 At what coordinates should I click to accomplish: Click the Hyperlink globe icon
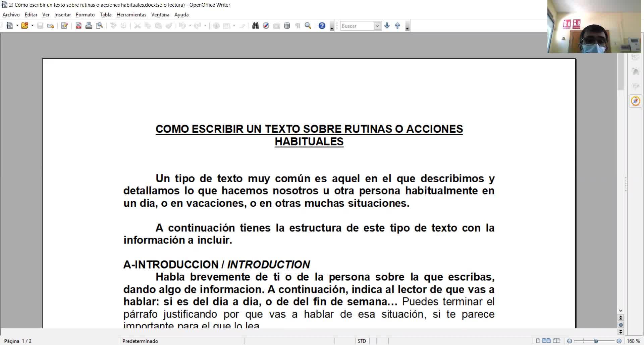[216, 26]
